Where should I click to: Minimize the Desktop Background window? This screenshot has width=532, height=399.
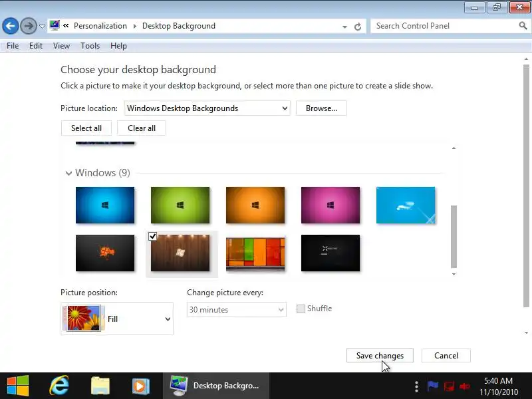tap(474, 7)
